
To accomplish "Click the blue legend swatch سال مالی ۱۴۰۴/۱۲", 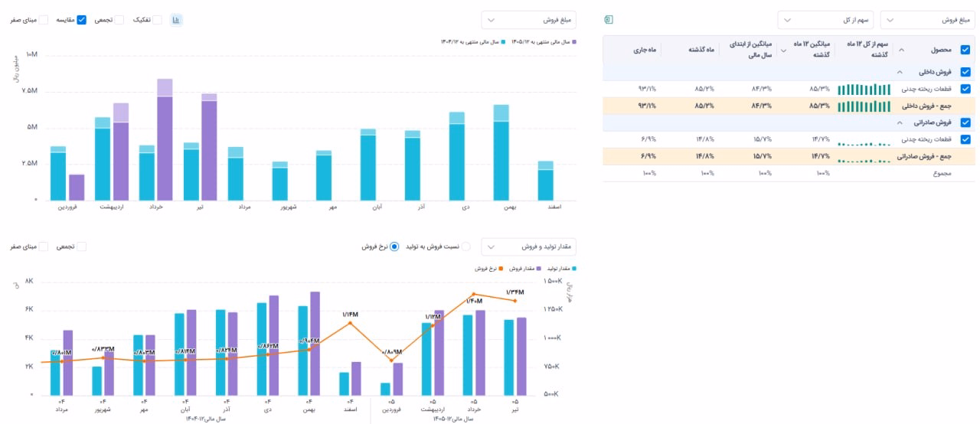I will coord(504,41).
